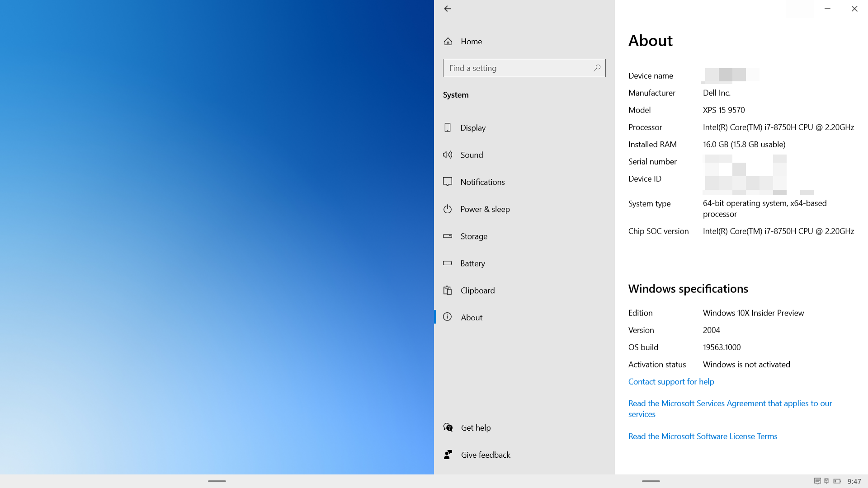Click the Windows specifications heading
The image size is (868, 488).
coord(688,289)
